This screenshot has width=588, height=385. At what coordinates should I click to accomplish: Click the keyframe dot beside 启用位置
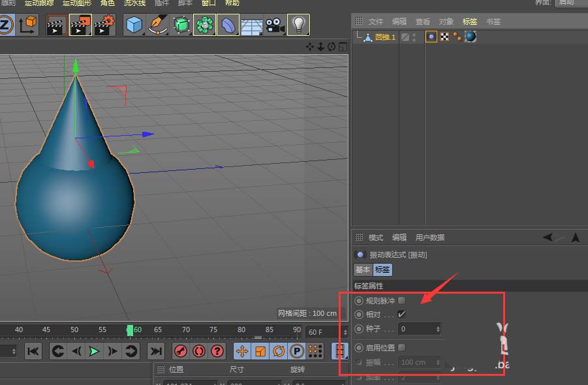(359, 348)
